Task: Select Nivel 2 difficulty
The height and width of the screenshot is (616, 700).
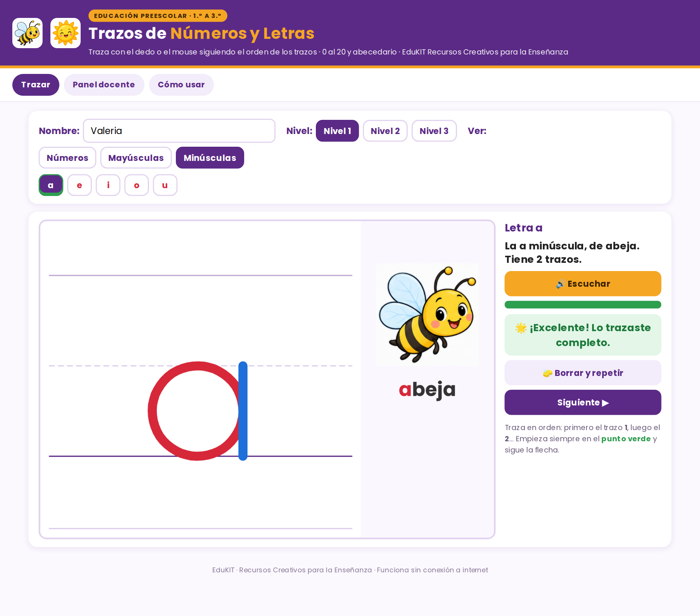Action: pyautogui.click(x=385, y=131)
